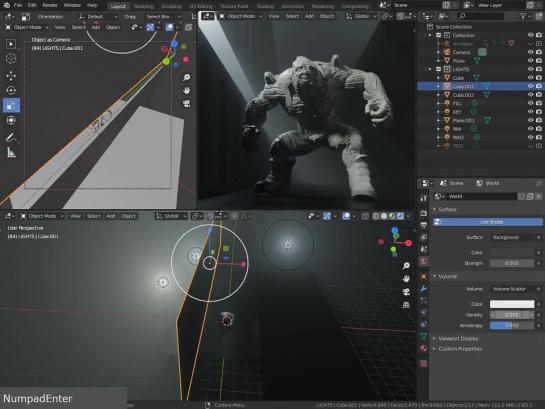
Task: Toggle eye icon for FILL light
Action: tap(530, 103)
